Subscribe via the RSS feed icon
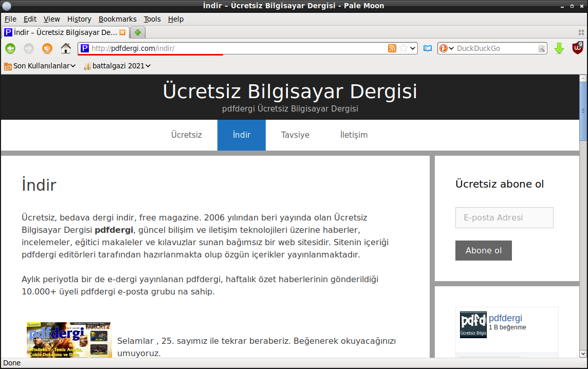The image size is (588, 369). point(392,48)
